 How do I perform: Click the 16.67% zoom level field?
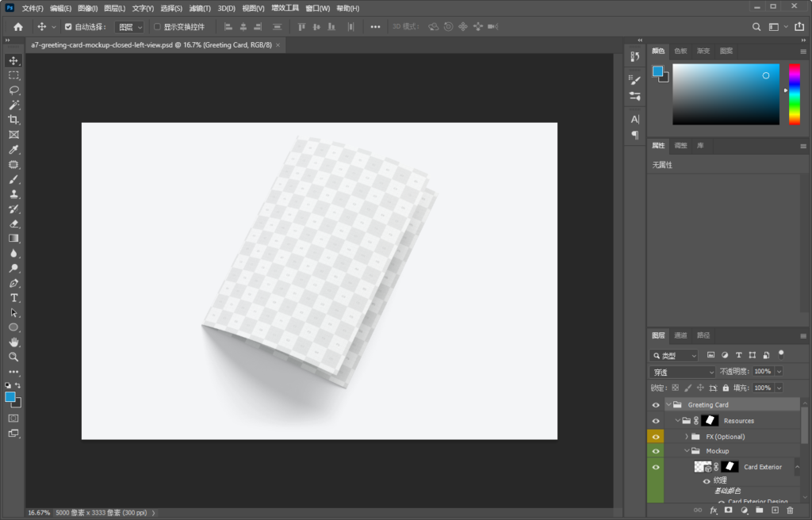tap(39, 513)
